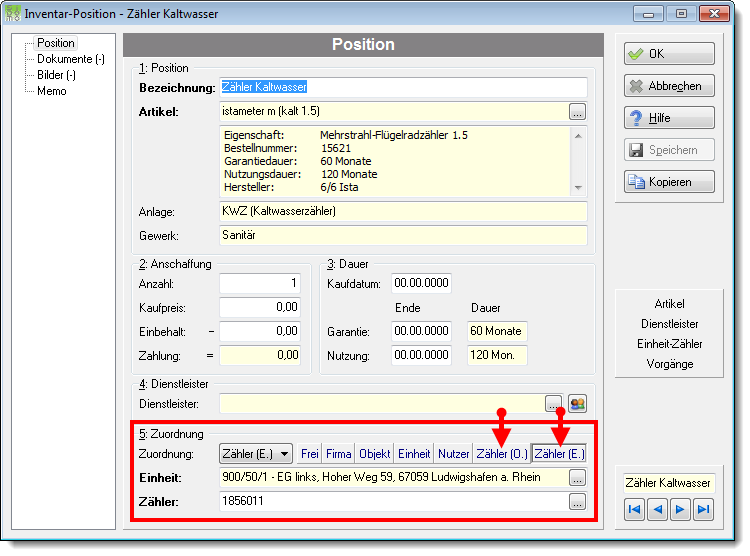Screen dimensions: 750x556
Task: Switch assignment to Frei
Action: tap(309, 454)
